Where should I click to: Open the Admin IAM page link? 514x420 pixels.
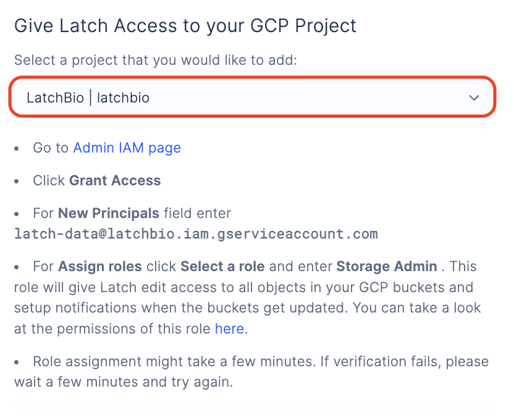[x=127, y=148]
